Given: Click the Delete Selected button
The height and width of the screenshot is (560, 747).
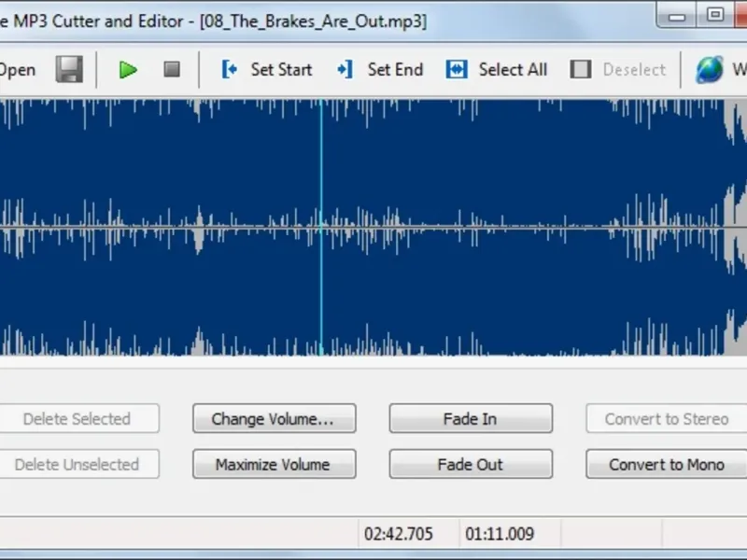Looking at the screenshot, I should click(79, 418).
